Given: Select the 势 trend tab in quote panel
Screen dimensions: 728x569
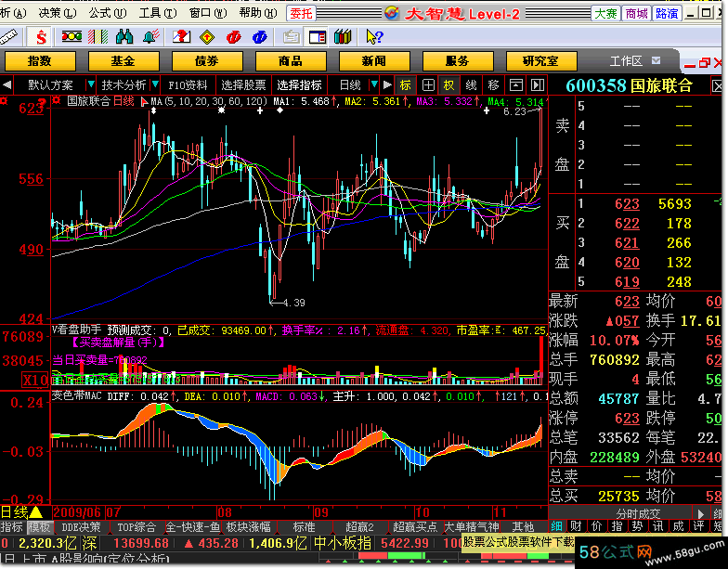Looking at the screenshot, I should 637,525.
